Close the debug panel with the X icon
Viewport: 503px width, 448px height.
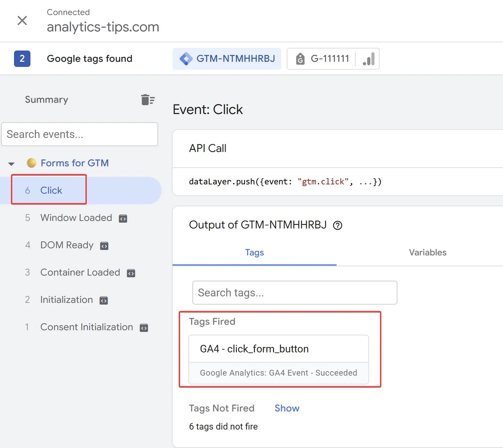coord(22,20)
